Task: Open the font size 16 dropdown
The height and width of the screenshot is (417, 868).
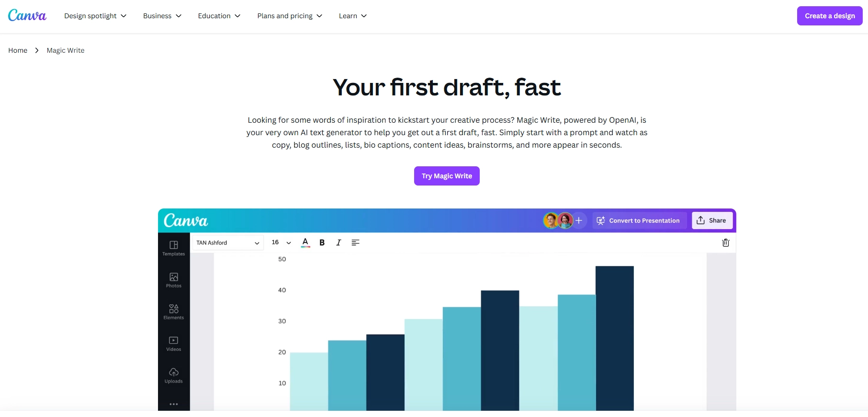Action: click(282, 243)
